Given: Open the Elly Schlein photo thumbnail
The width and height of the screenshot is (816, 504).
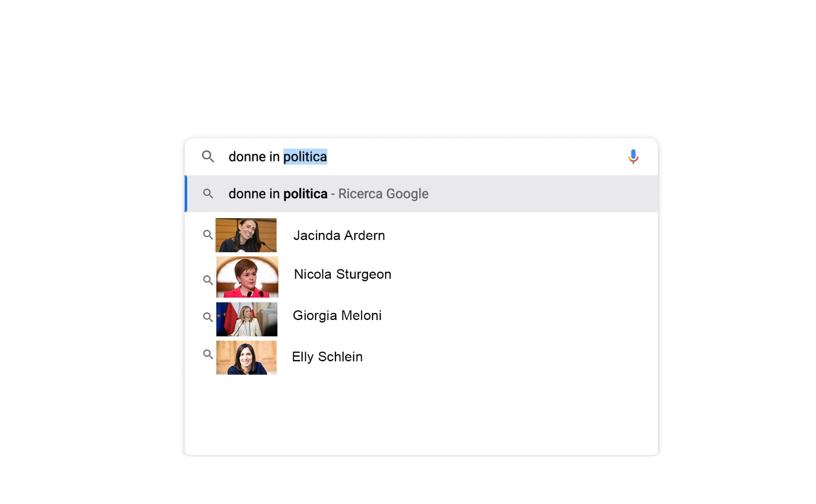Looking at the screenshot, I should click(246, 358).
